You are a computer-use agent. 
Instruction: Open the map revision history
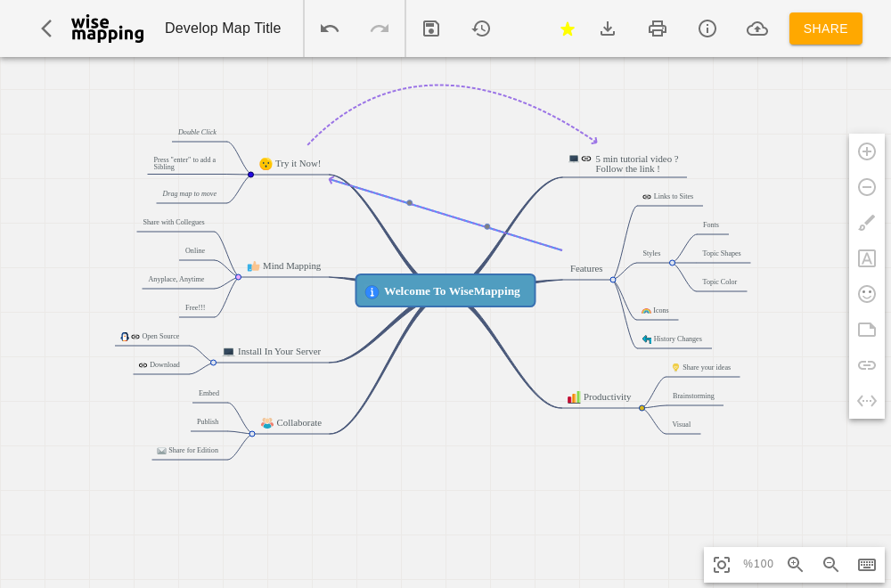481,29
